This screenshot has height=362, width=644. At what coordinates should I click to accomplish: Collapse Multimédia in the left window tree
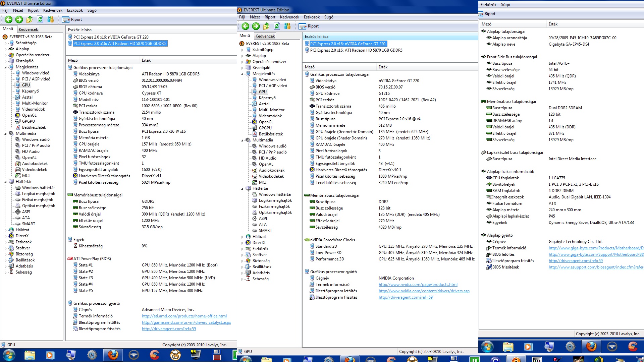pos(6,134)
